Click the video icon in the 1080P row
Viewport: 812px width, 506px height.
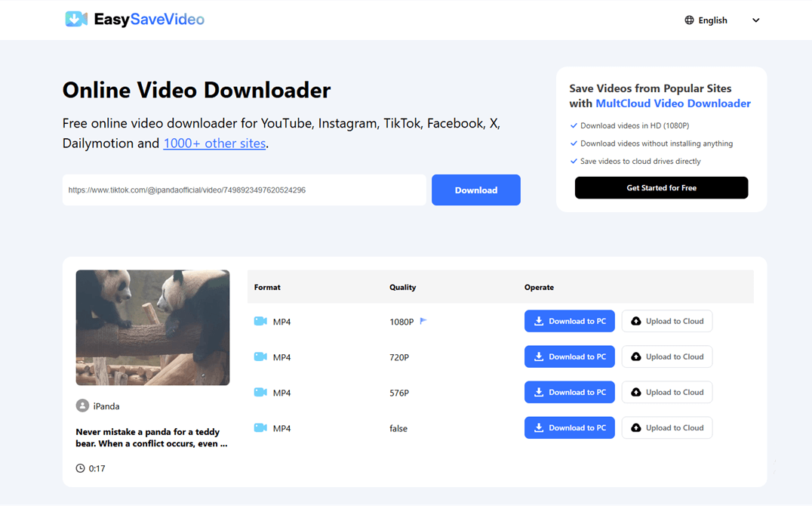click(260, 321)
